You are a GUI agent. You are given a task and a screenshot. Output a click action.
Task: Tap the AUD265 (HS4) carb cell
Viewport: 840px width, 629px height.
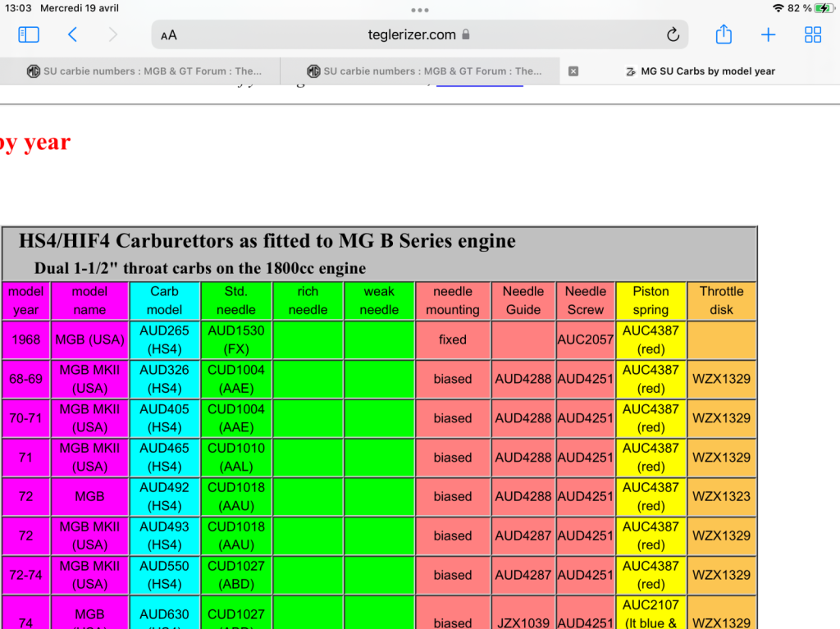point(164,340)
